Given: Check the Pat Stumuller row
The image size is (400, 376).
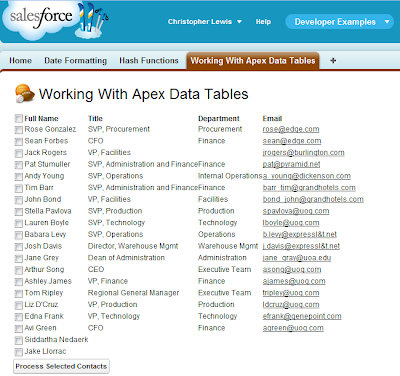Looking at the screenshot, I should coord(19,165).
